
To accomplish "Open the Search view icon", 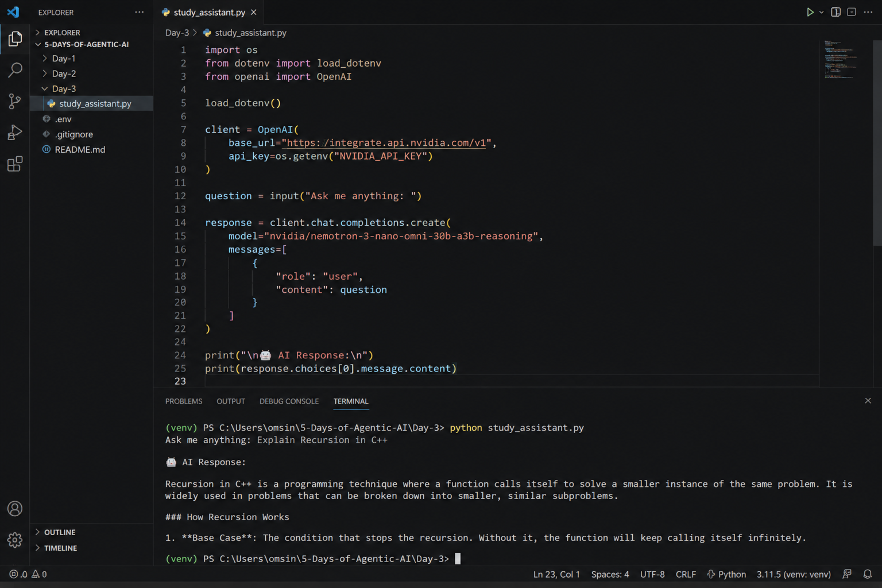I will 15,70.
